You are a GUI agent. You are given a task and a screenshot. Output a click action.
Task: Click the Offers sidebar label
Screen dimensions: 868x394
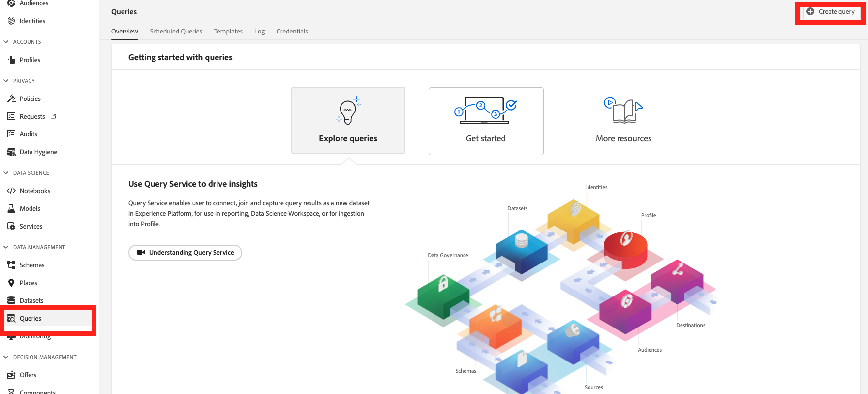28,375
